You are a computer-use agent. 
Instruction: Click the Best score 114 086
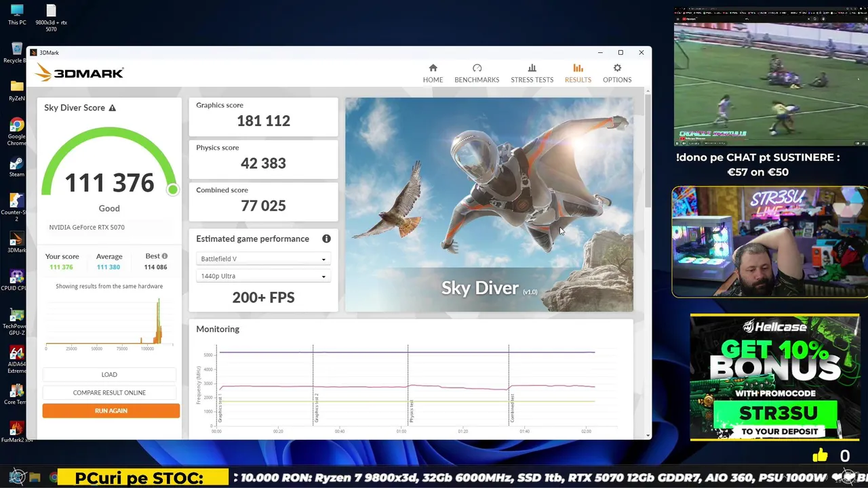tap(155, 267)
